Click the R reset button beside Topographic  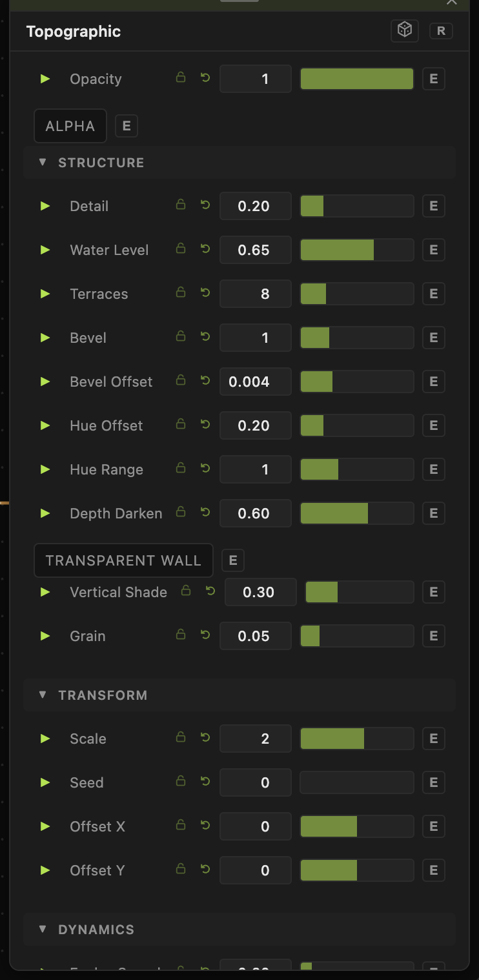tap(441, 31)
